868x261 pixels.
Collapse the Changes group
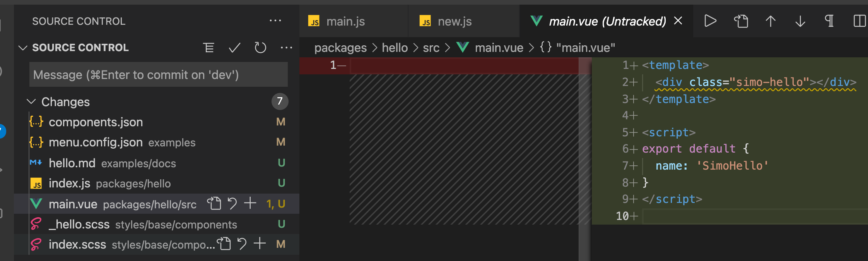(31, 102)
